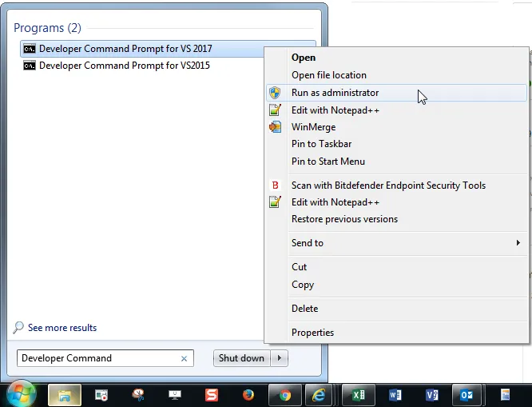
Task: Expand the Send to submenu arrow
Action: tap(518, 242)
